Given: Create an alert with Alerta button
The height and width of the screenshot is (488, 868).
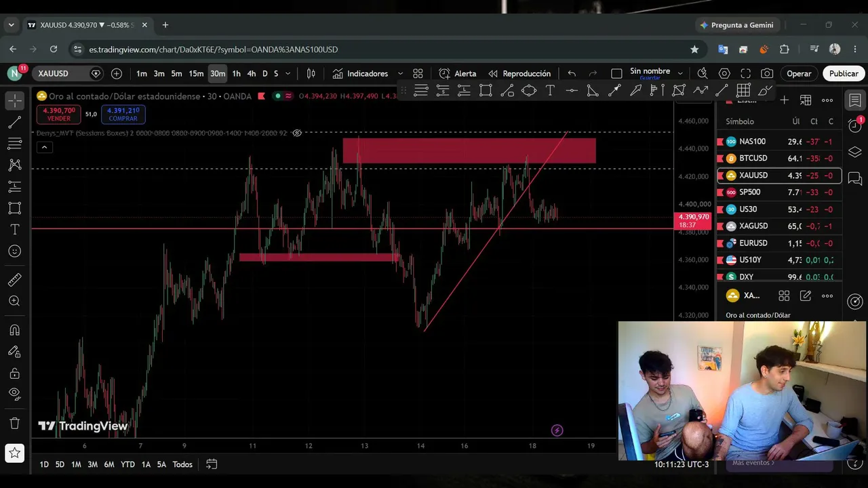Looking at the screenshot, I should coord(458,73).
